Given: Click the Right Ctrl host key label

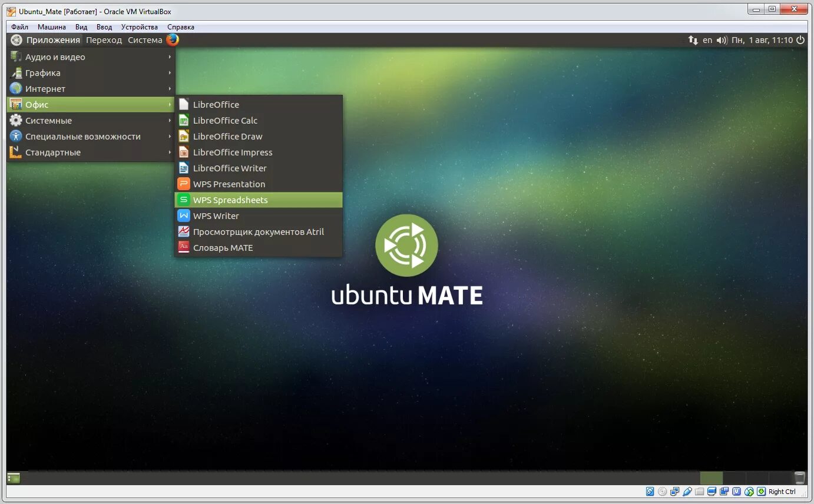Looking at the screenshot, I should click(782, 492).
